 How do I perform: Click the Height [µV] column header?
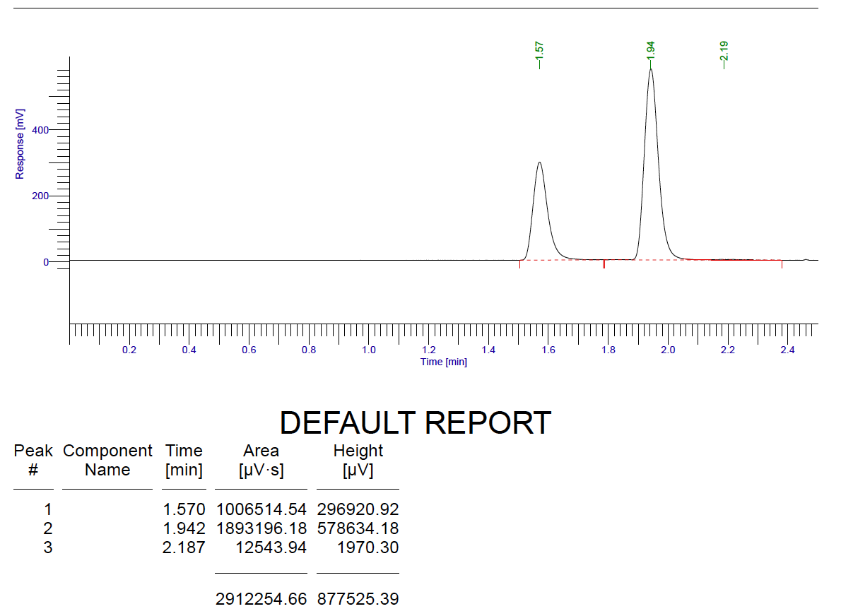point(358,460)
